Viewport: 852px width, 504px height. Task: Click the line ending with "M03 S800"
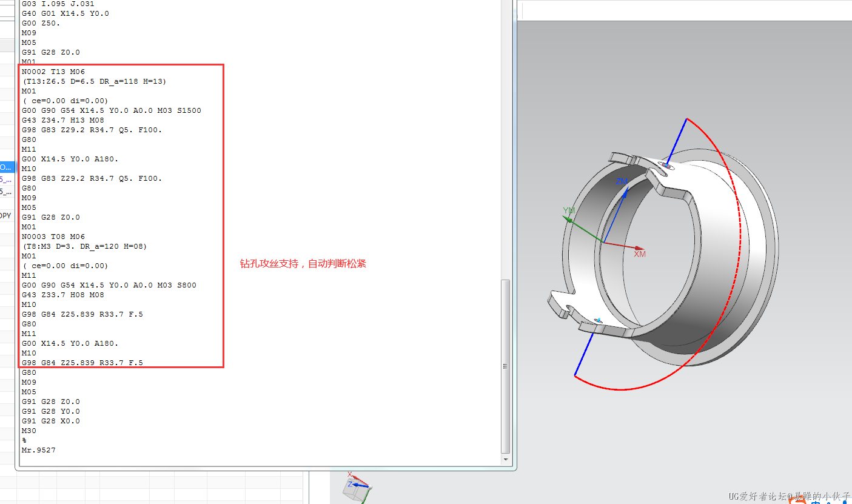click(109, 285)
